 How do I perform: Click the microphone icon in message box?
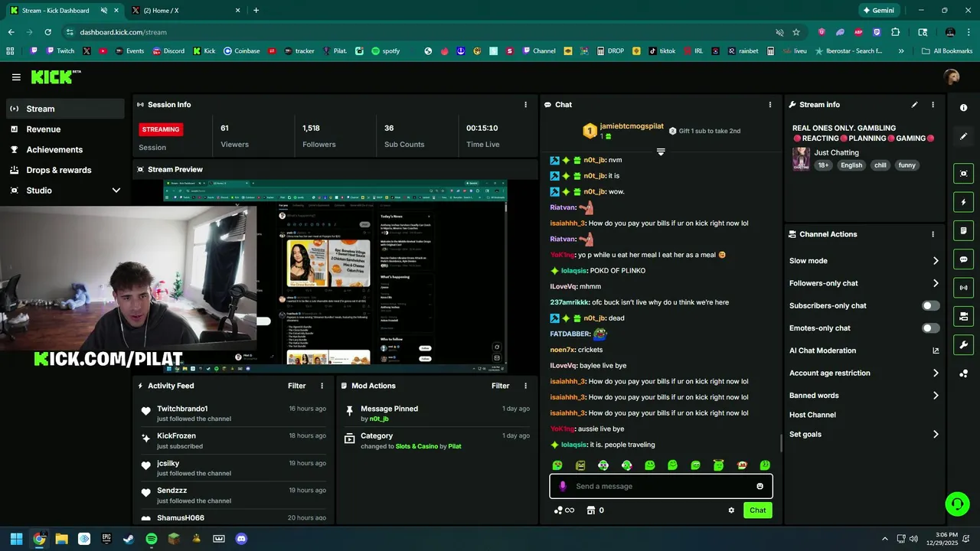tap(563, 486)
